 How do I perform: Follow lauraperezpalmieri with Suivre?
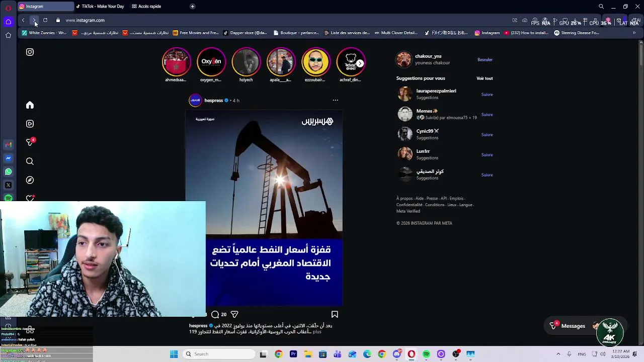[x=487, y=95]
